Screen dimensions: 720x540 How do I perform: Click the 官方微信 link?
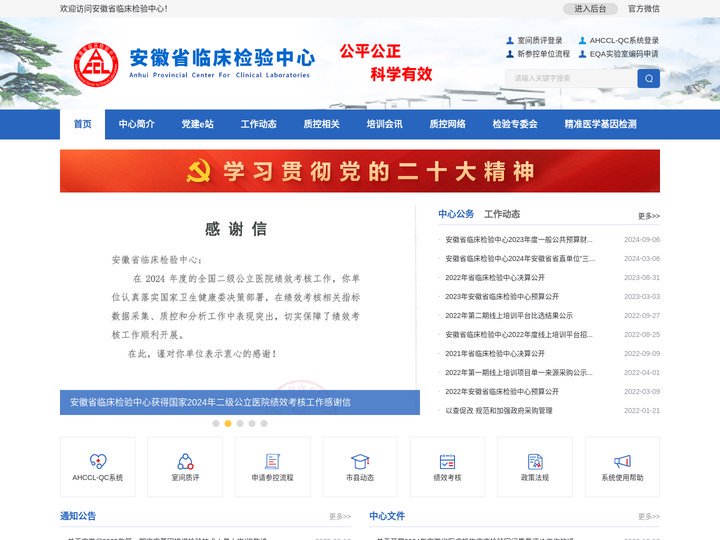click(x=644, y=9)
